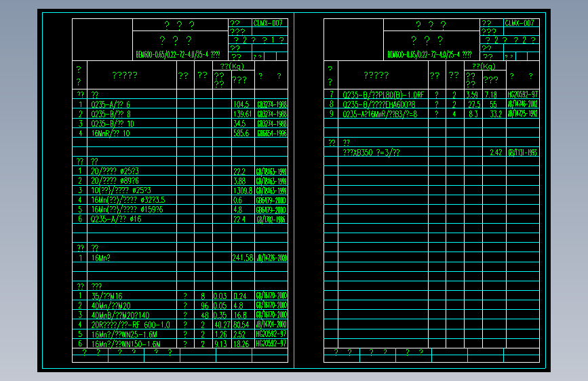Click the total weight "18.26"
This screenshot has width=588, height=381.
point(241,344)
